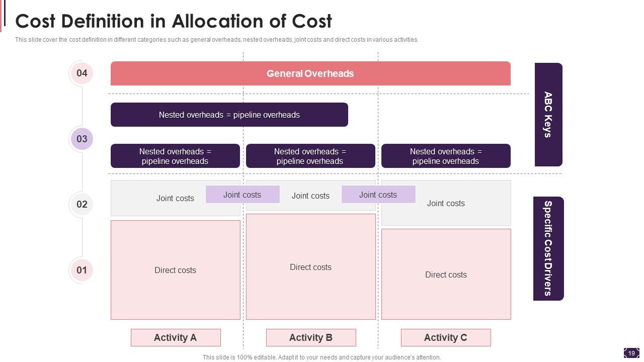Select Nested overheads box in Activity C column
The height and width of the screenshot is (362, 644).
point(446,156)
